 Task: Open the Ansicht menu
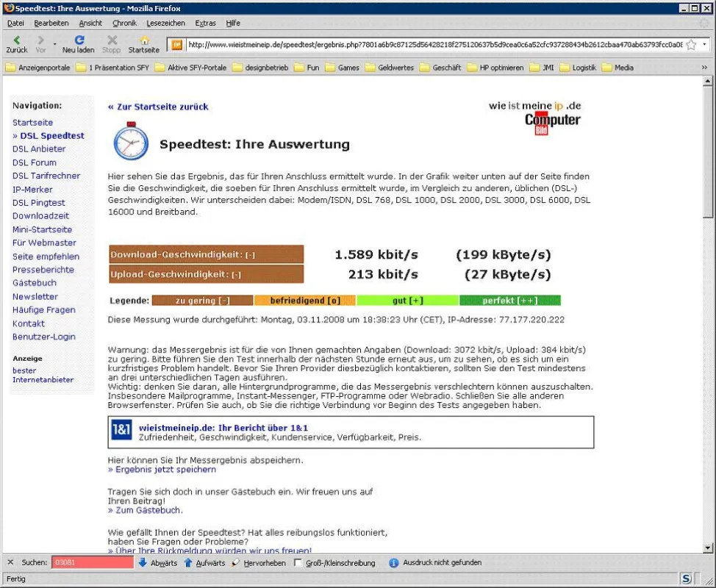(x=90, y=23)
